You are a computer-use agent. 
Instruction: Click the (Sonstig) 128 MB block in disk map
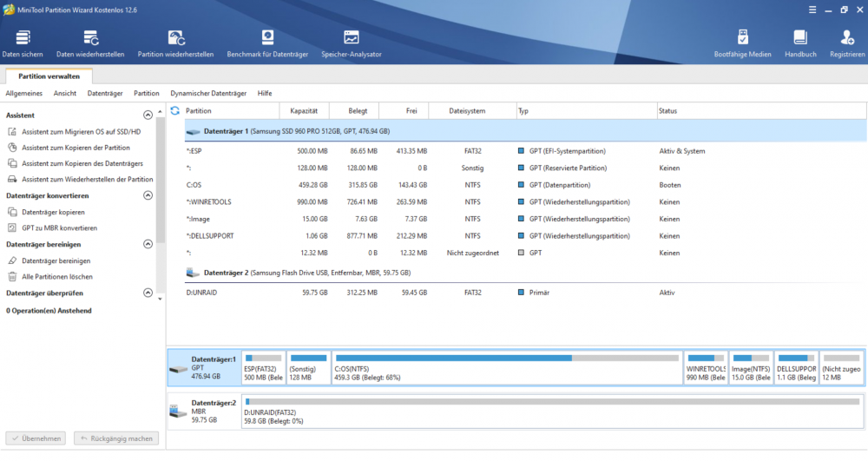pos(308,367)
